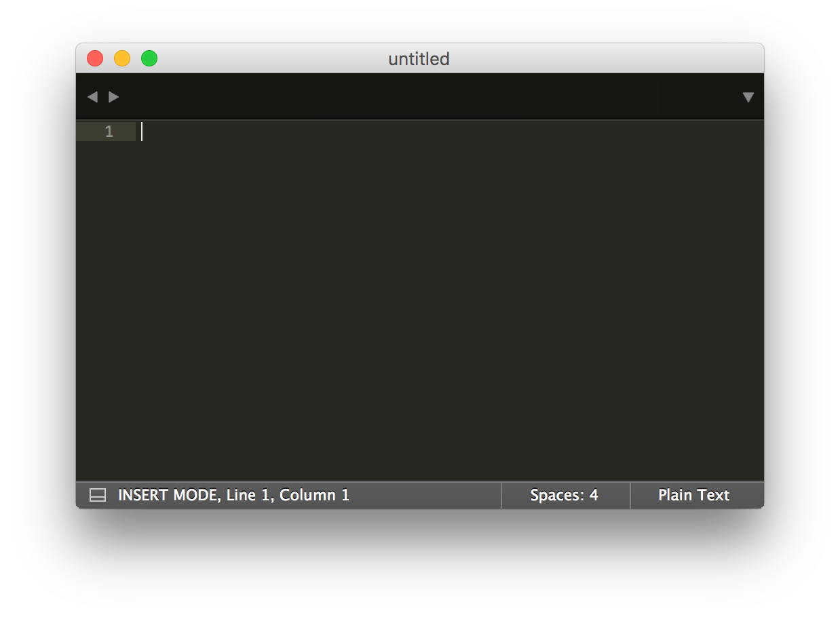840x617 pixels.
Task: Click the untitled title in the title bar
Action: click(x=418, y=59)
